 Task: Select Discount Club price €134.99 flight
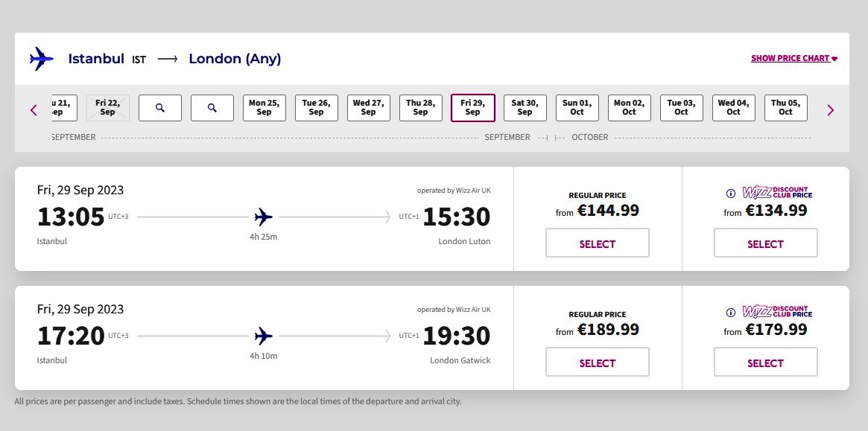766,243
